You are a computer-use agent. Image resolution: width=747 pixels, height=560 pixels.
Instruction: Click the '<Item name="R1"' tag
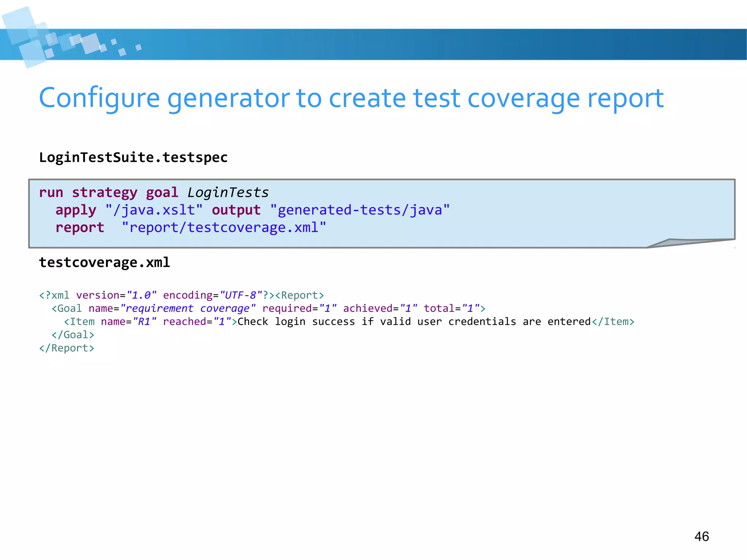[x=111, y=322]
